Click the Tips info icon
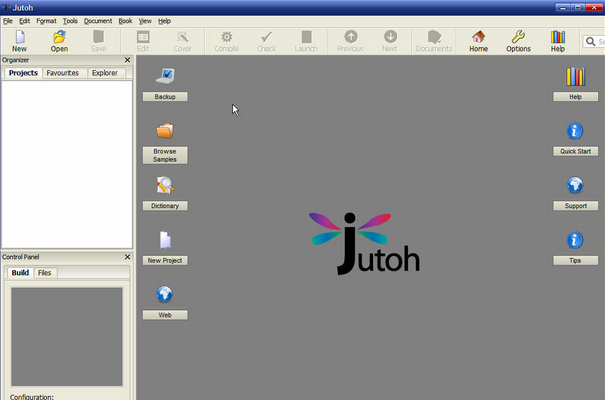Screen dimensions: 605x400 [575, 240]
